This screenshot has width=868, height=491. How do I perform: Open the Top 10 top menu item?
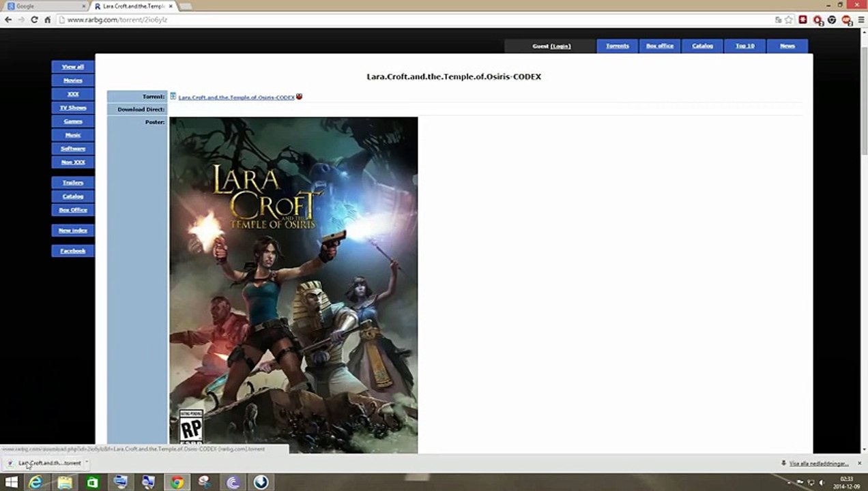[x=745, y=46]
